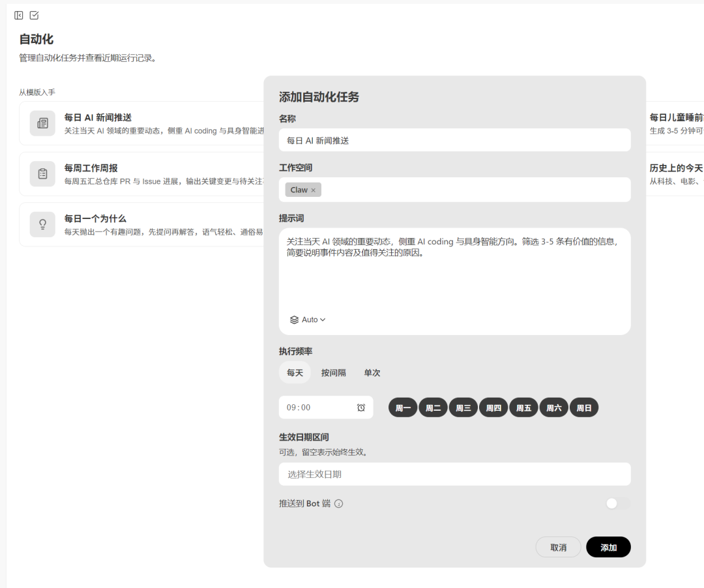The width and height of the screenshot is (704, 588).
Task: Click the alarm clock icon in time field
Action: point(361,407)
